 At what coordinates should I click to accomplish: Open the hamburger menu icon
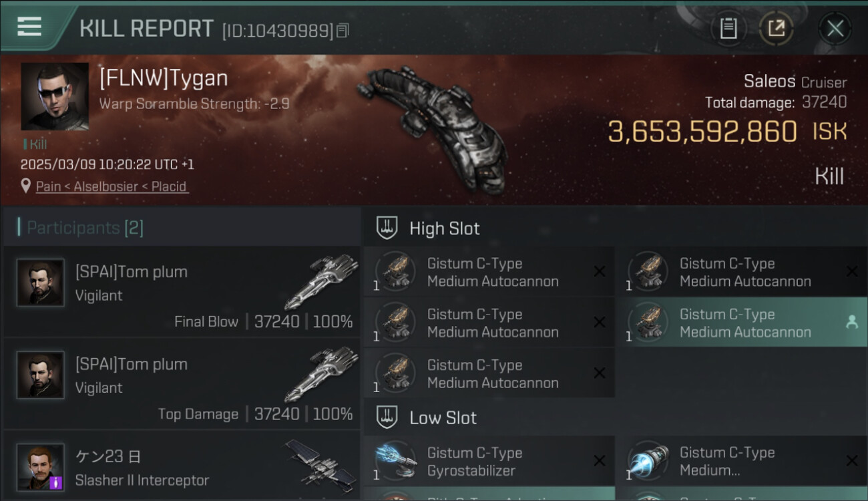coord(29,26)
